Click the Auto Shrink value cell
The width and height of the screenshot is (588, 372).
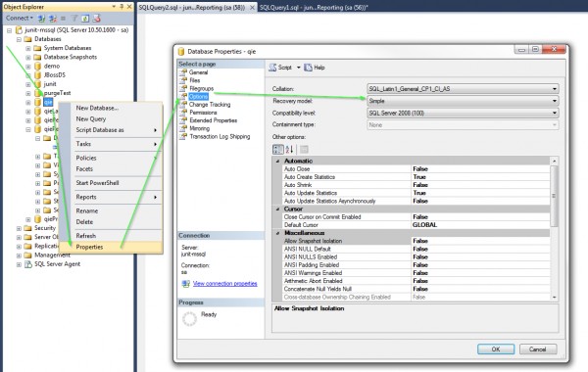click(481, 185)
